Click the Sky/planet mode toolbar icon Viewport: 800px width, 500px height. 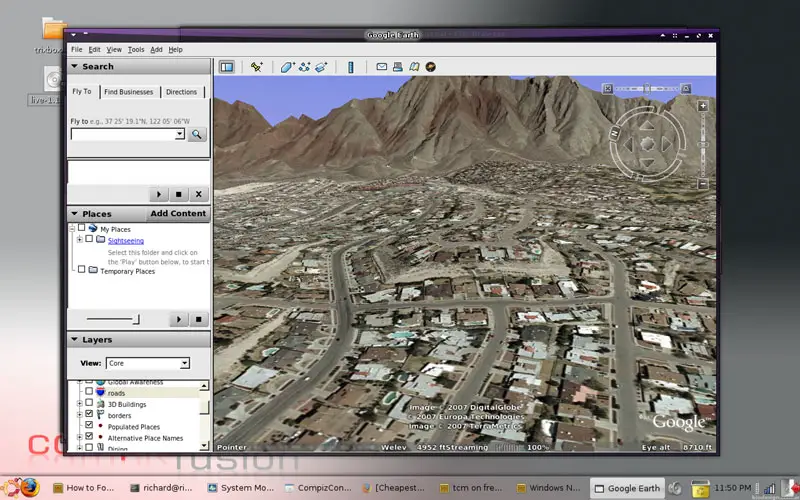point(431,66)
